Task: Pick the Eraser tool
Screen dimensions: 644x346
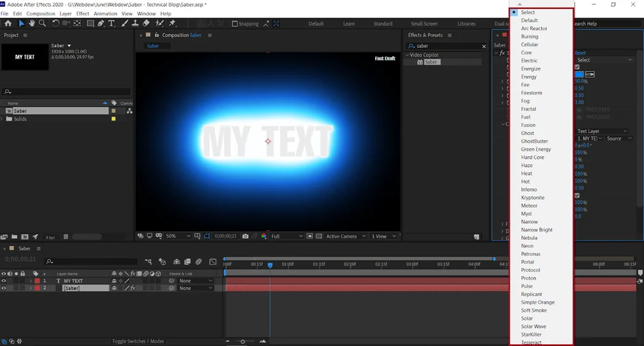Action: point(146,23)
